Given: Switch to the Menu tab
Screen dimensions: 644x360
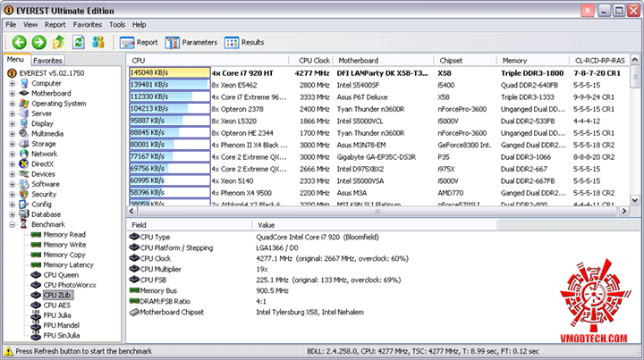Looking at the screenshot, I should (16, 60).
